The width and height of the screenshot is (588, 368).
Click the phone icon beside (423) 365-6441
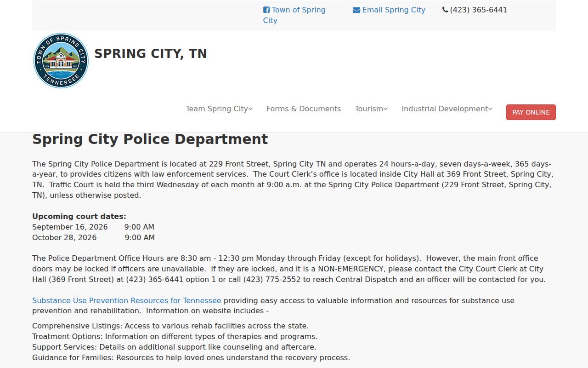click(x=445, y=10)
